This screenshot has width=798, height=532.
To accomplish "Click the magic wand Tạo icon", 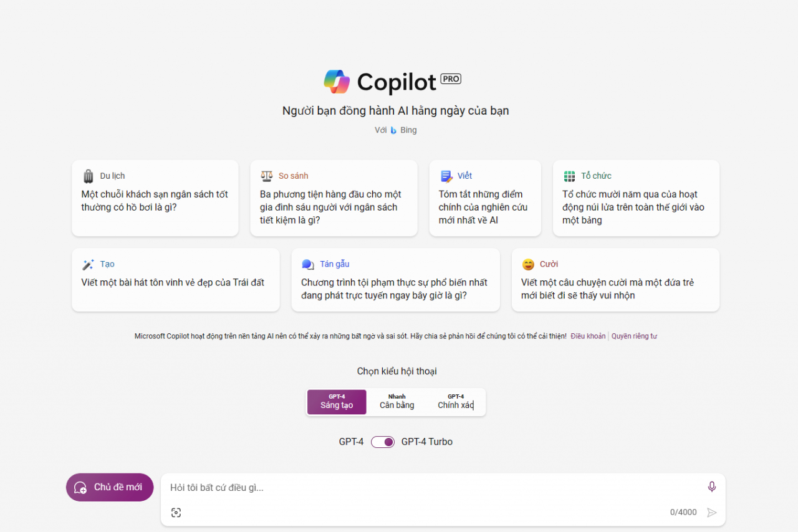I will pyautogui.click(x=88, y=264).
